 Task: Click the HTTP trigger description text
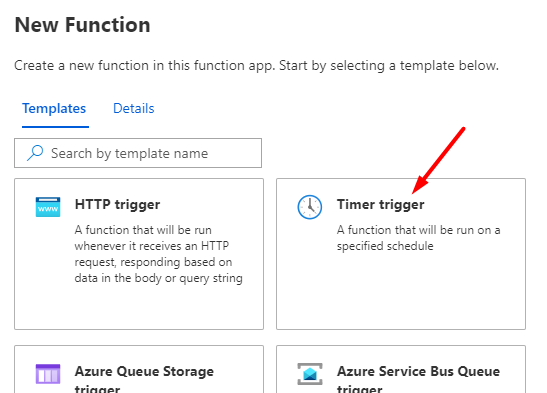tap(158, 254)
